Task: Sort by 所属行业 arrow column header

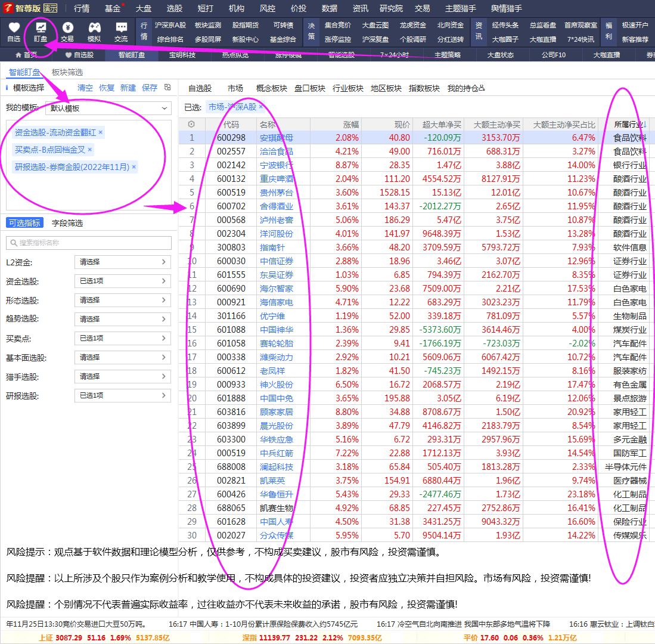Action: [630, 124]
